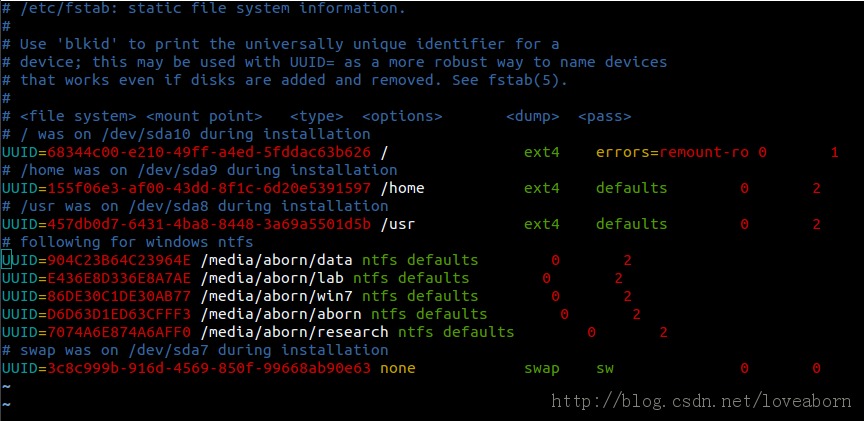
Task: Click the root UUID 68344c00-e210-49ff-a4ed-5fddac63b626
Action: click(209, 152)
